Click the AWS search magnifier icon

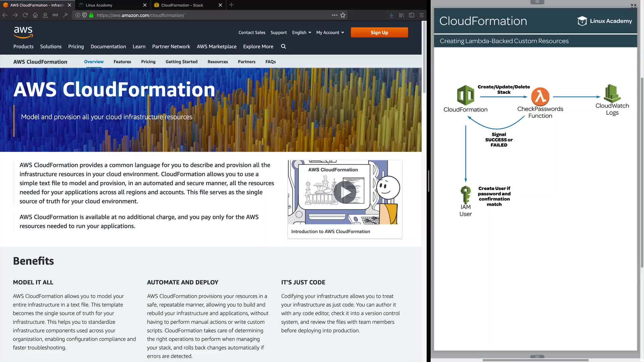coord(283,47)
